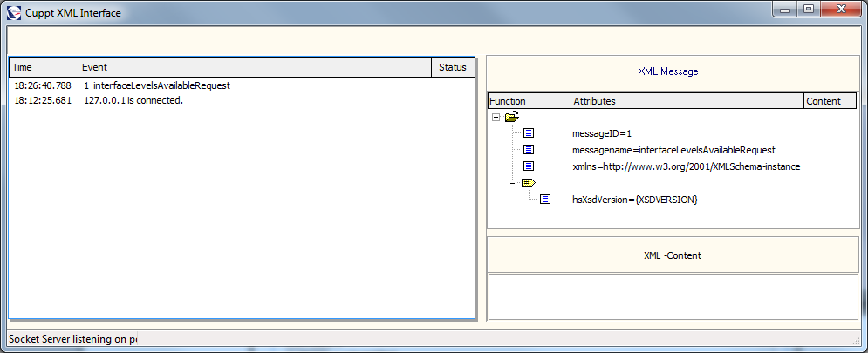This screenshot has width=868, height=353.
Task: Click the open folder icon at tree root
Action: 511,117
